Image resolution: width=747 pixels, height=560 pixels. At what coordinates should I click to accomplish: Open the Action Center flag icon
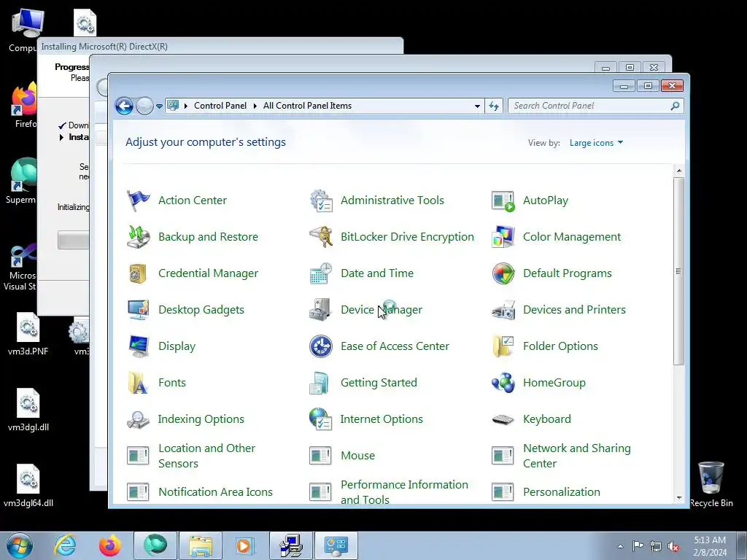pyautogui.click(x=138, y=201)
